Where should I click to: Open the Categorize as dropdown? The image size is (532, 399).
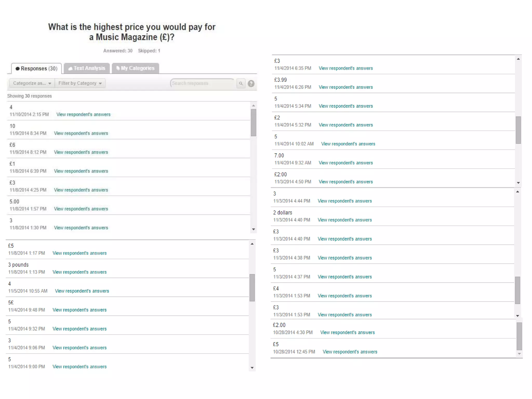click(x=32, y=83)
